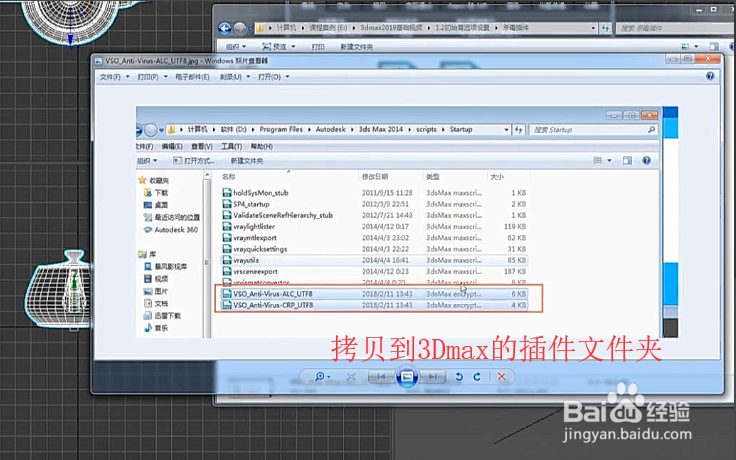Click 电子邮件(E) in Photo Viewer toolbar
Image resolution: width=736 pixels, height=460 pixels.
(x=192, y=77)
